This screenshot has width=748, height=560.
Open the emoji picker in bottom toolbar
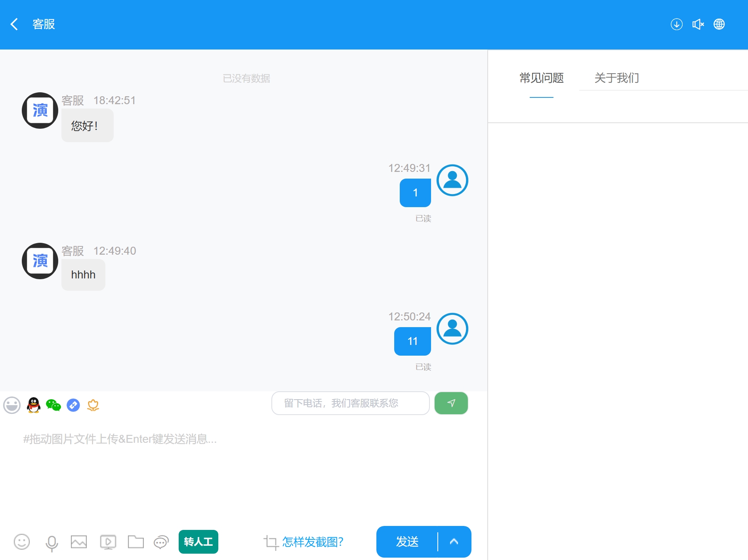[x=22, y=542]
